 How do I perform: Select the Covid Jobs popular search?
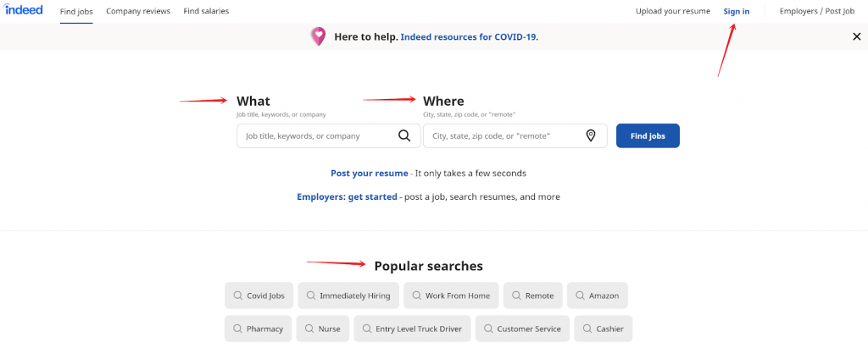[x=260, y=295]
